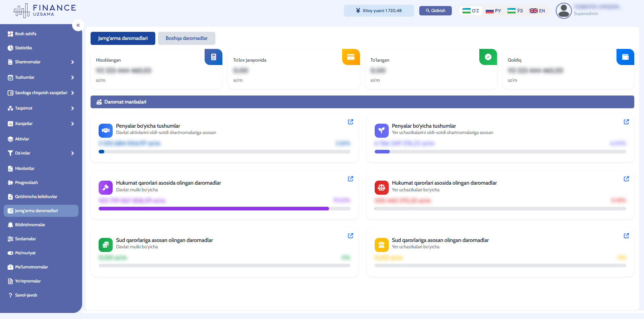Collapse the sidebar with double-chevron button
The height and width of the screenshot is (319, 644).
point(78,25)
